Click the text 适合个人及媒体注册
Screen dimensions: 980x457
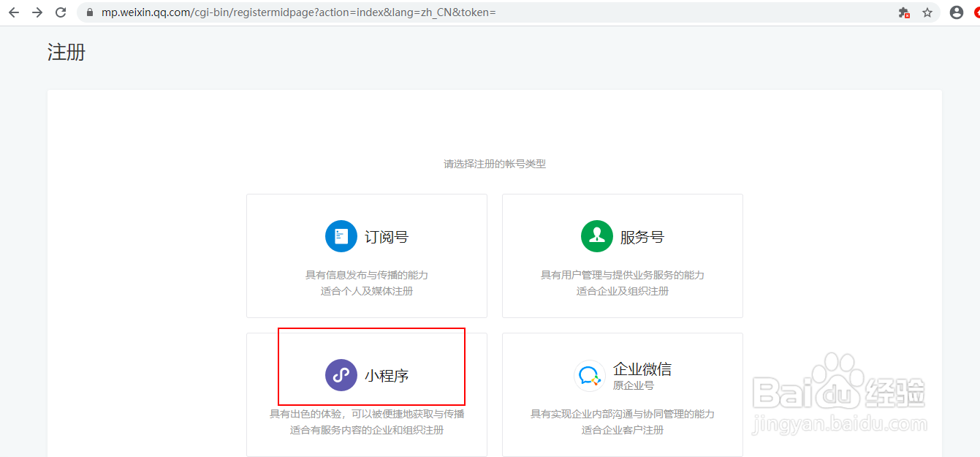(367, 291)
